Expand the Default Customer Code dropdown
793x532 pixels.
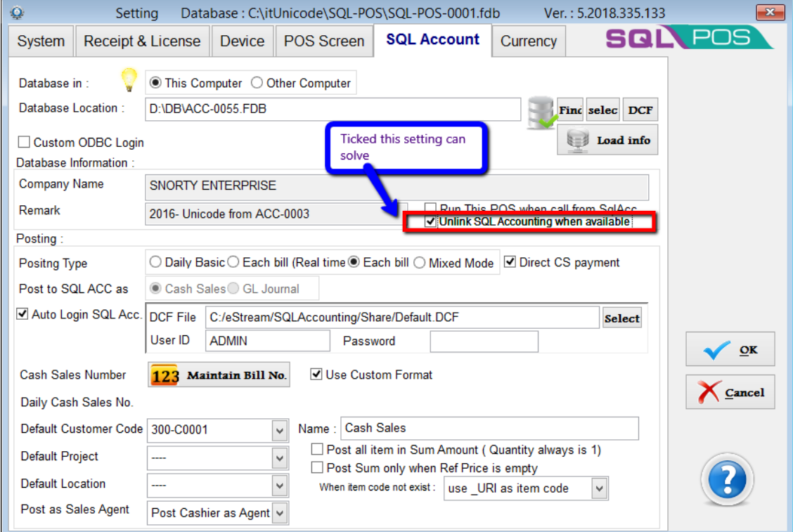pos(280,429)
